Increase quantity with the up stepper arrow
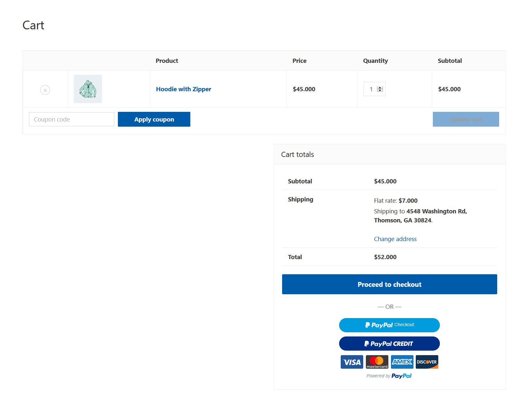 pos(380,88)
